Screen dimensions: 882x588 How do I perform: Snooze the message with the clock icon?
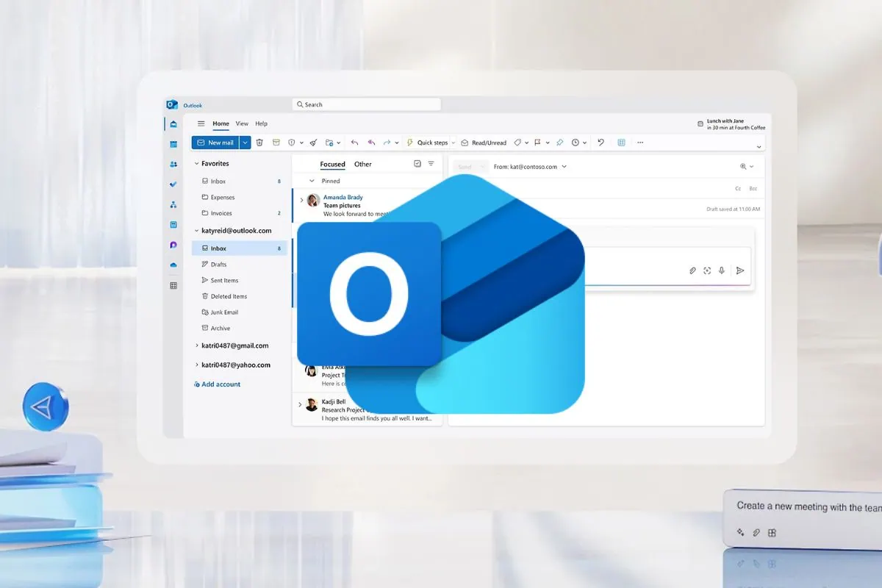(575, 143)
